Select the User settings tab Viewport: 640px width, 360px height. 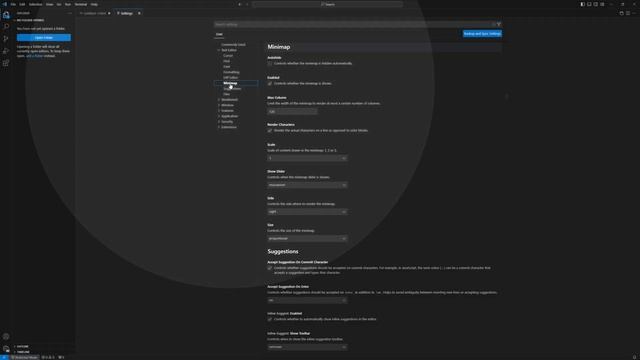pos(219,34)
